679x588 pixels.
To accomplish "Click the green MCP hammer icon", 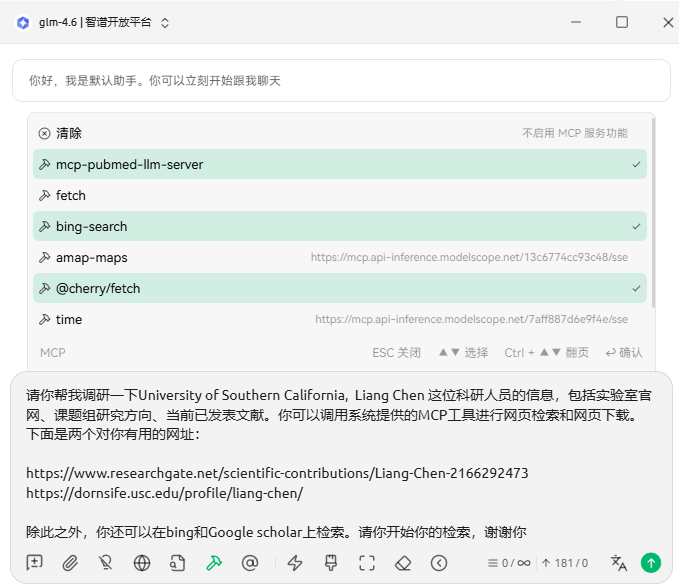I will [x=213, y=563].
